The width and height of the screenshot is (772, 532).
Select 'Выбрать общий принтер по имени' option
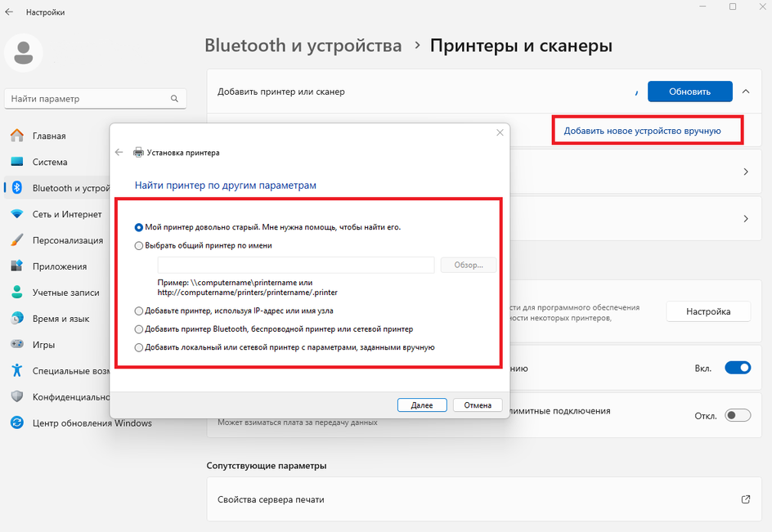click(139, 246)
